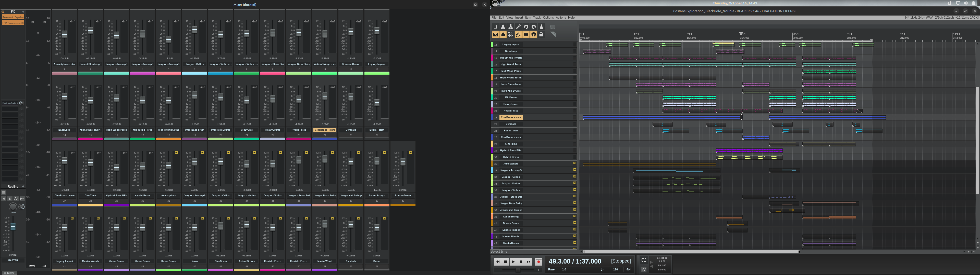Toggle snap magnet icon
980x275 pixels.
(533, 35)
